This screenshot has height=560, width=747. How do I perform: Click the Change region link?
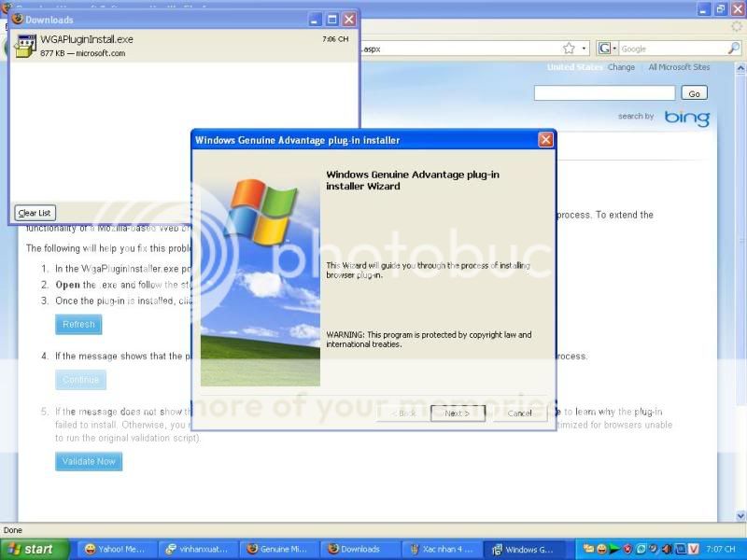(x=621, y=67)
